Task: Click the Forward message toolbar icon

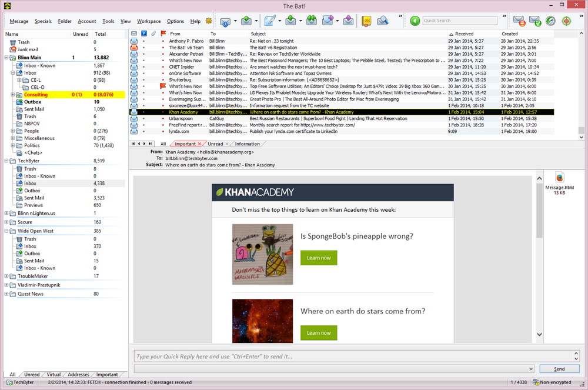Action: (x=328, y=21)
